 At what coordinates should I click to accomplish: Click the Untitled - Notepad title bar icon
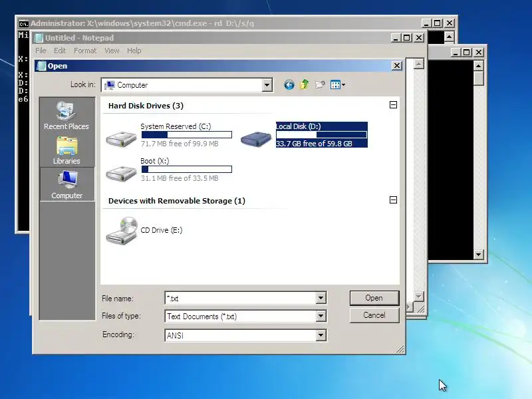point(39,38)
